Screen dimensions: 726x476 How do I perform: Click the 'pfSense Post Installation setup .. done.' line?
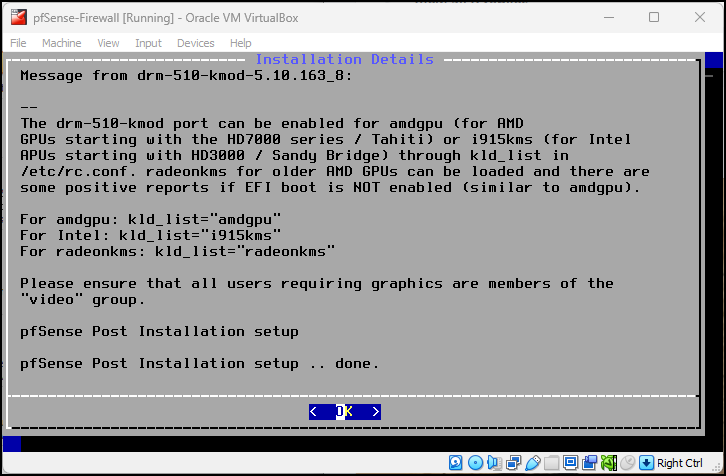[x=200, y=363]
